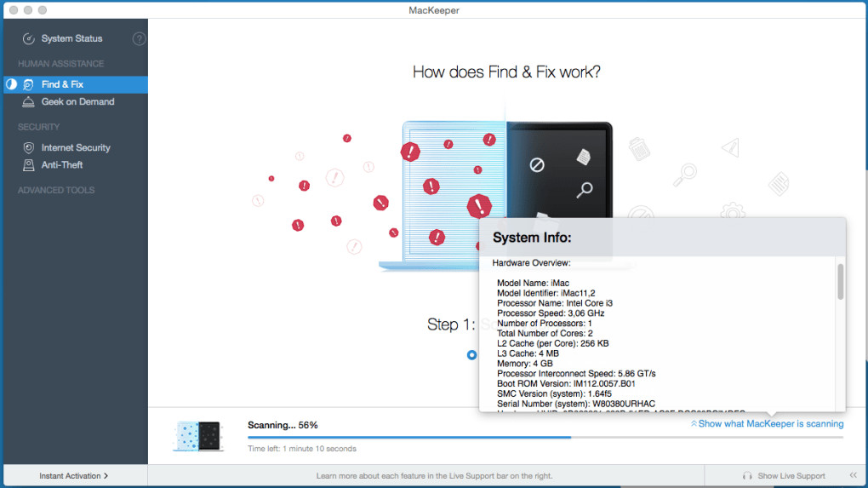
Task: Click the Internet Security shield icon
Action: 28,147
